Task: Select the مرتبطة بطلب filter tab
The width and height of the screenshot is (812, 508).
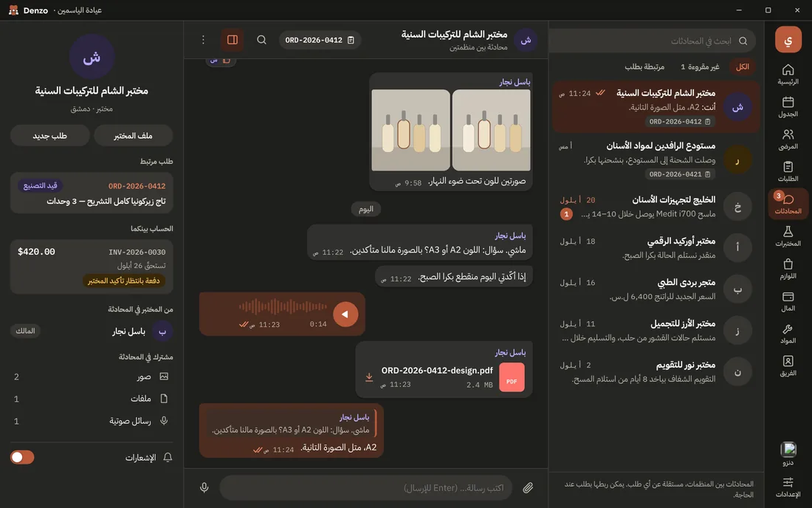Action: click(x=644, y=66)
